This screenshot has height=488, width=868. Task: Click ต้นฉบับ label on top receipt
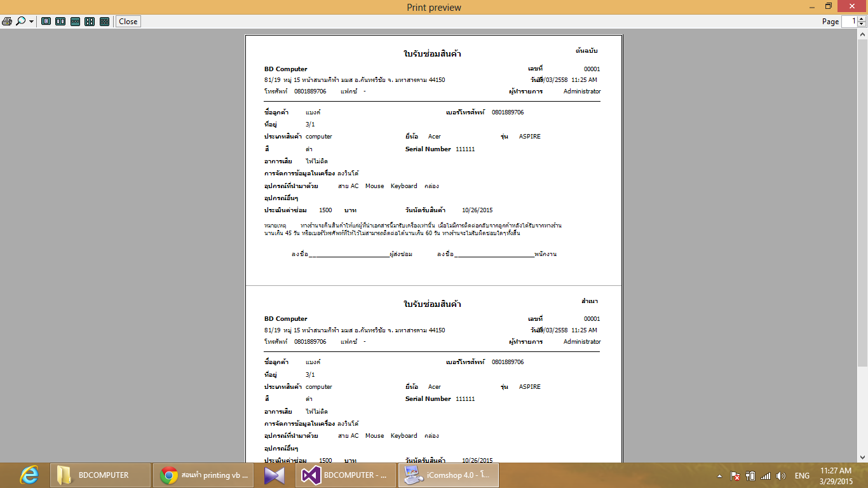587,50
